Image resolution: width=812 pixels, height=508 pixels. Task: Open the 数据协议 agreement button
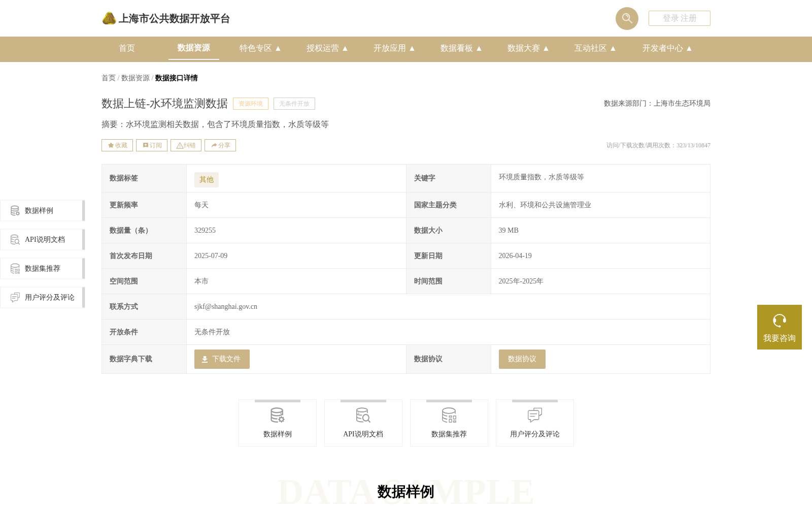(522, 359)
